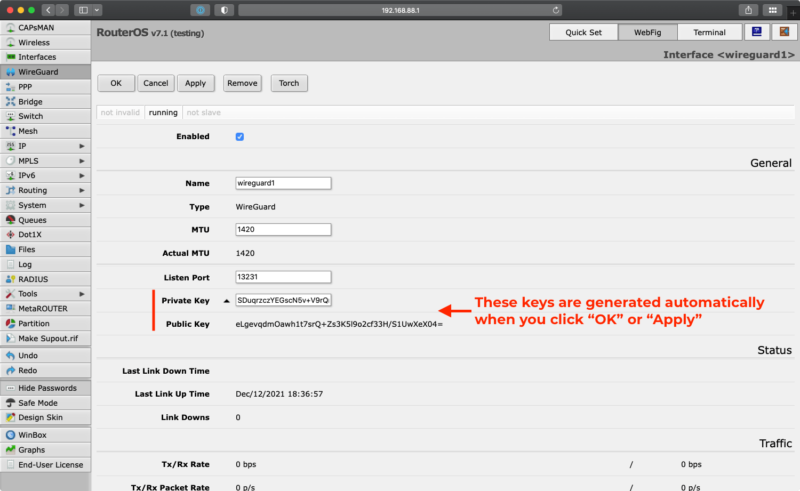The width and height of the screenshot is (800, 491).
Task: Click the Queues sidebar icon
Action: (10, 220)
